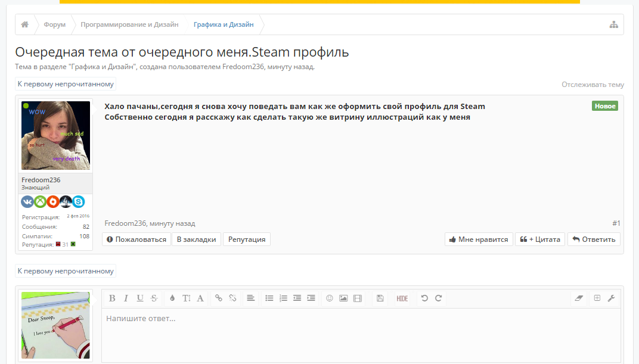Click the Репутация button under post
The height and width of the screenshot is (364, 639).
click(x=247, y=239)
